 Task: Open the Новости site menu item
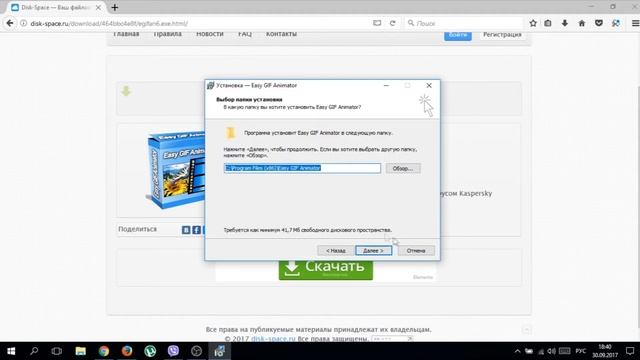[210, 34]
